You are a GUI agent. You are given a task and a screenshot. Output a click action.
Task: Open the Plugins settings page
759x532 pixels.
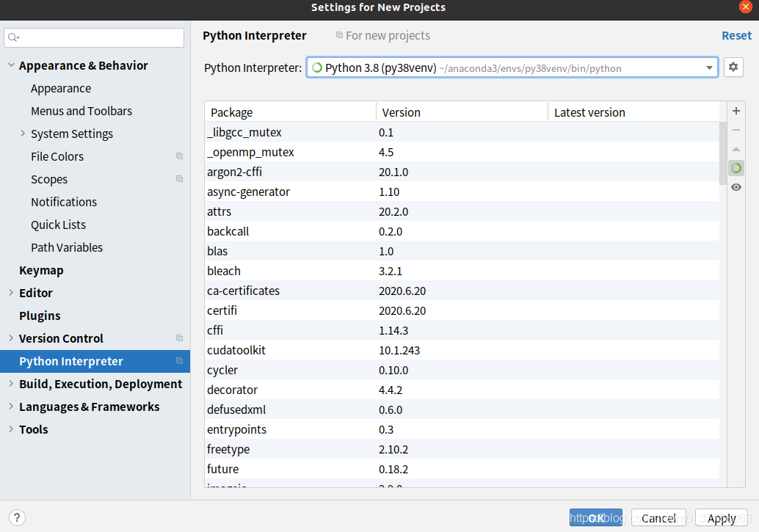coord(40,316)
